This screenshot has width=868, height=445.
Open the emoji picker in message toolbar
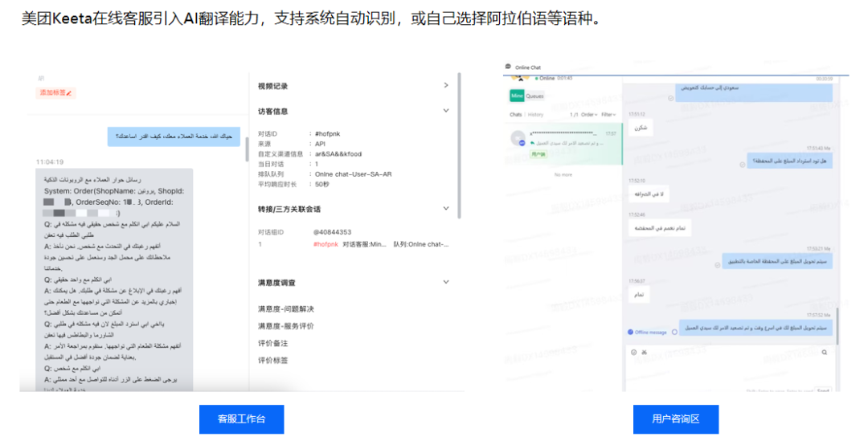coord(634,352)
